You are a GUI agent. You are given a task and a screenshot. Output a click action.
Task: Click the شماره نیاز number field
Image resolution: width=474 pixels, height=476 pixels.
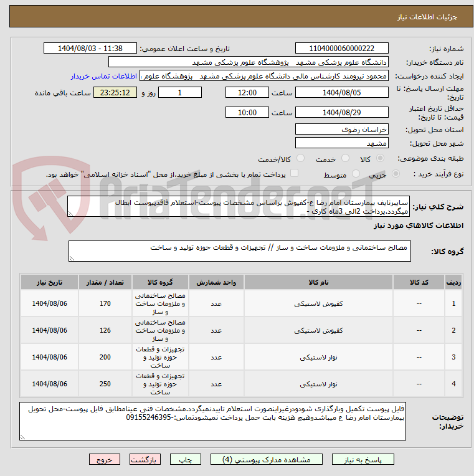[x=342, y=48]
